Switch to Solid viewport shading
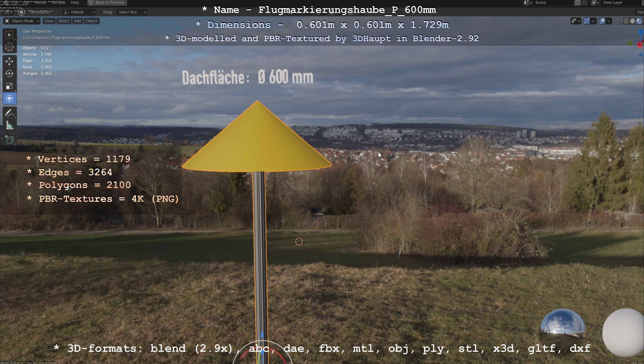This screenshot has width=644, height=364. (632, 21)
